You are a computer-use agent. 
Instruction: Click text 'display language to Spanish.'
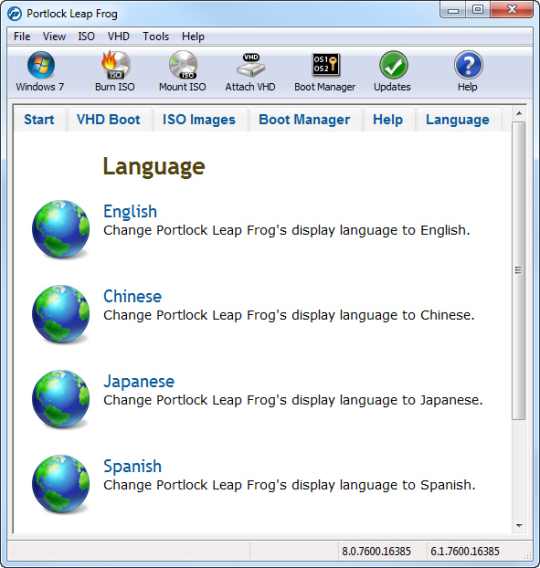click(x=384, y=485)
